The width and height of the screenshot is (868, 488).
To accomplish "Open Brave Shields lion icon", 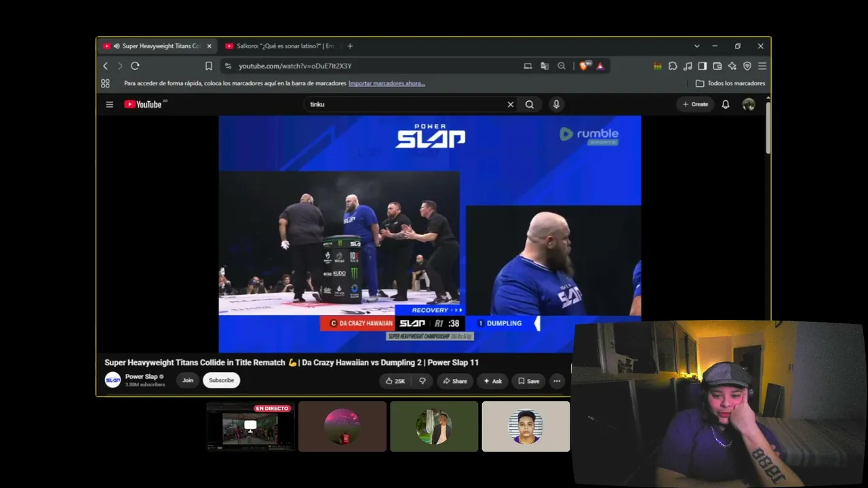I will [584, 66].
